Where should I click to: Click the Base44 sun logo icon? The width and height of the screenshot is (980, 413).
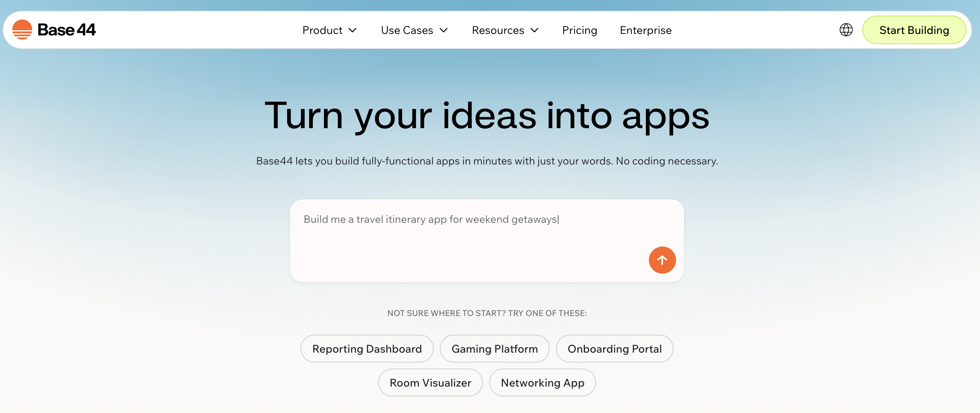point(22,30)
